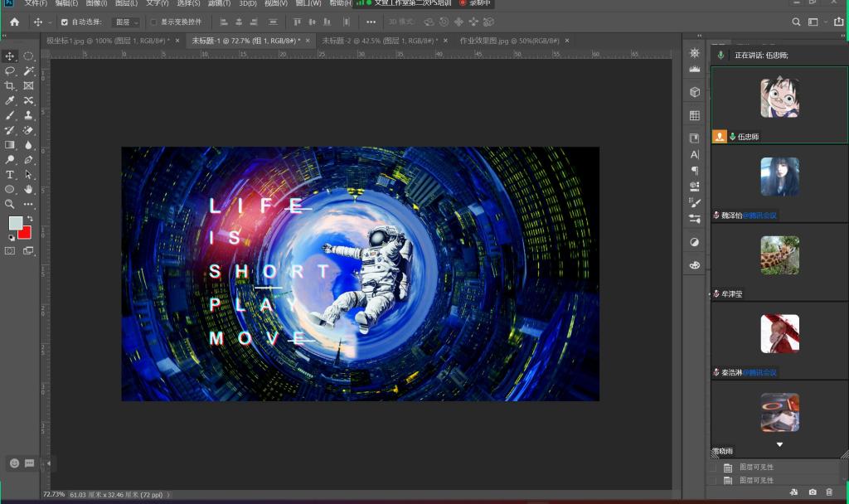Open three-dot more alignment options

tap(371, 22)
